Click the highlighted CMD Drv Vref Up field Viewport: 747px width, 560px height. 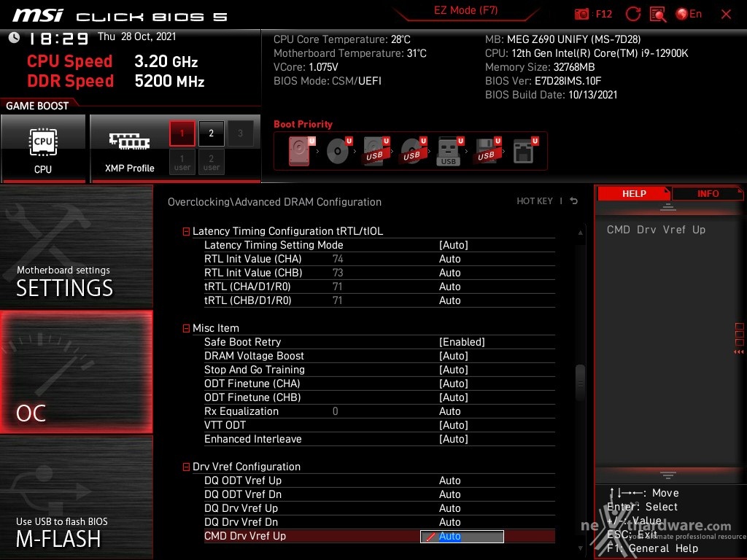[x=462, y=537]
